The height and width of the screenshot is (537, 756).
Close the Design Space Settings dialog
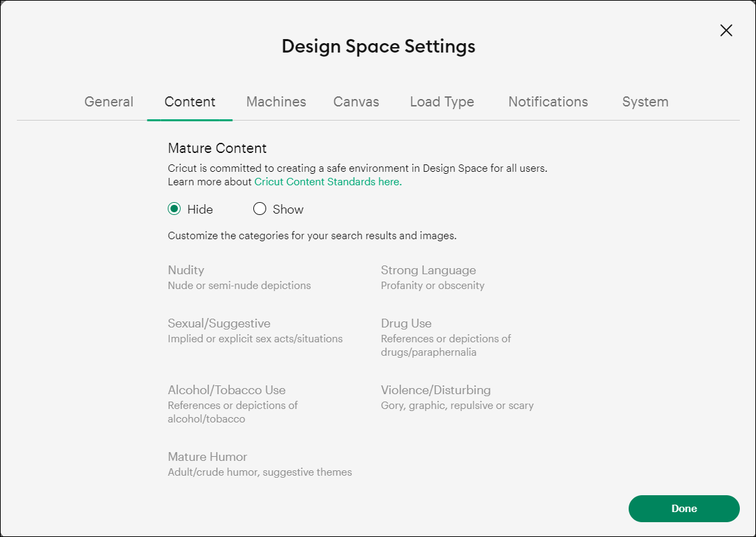tap(726, 30)
